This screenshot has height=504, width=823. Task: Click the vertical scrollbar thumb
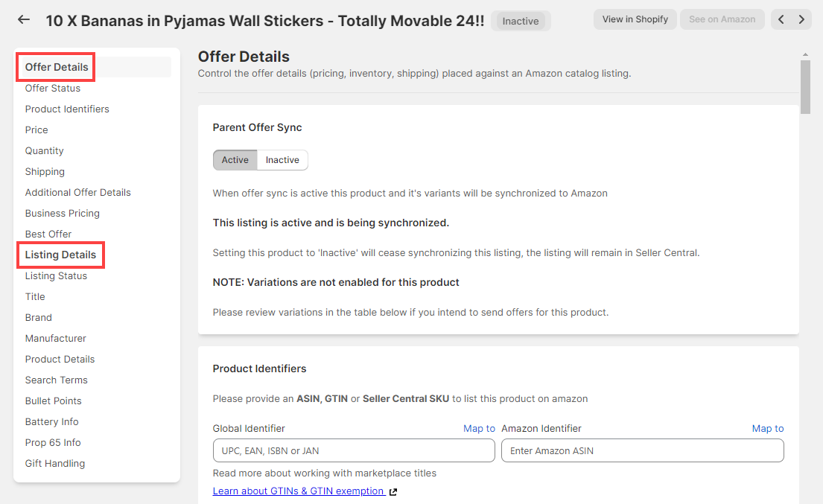[805, 87]
